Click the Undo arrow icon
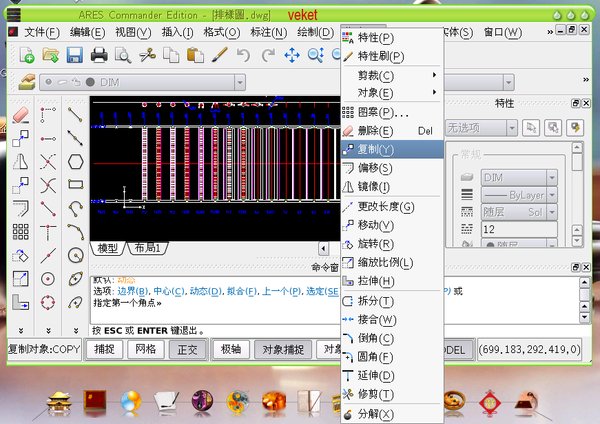 (243, 56)
